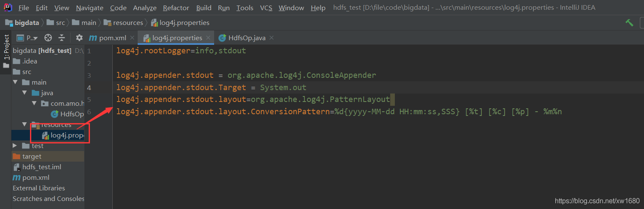Click line 1 text log4j.rootLogger=info,stdout

click(181, 51)
